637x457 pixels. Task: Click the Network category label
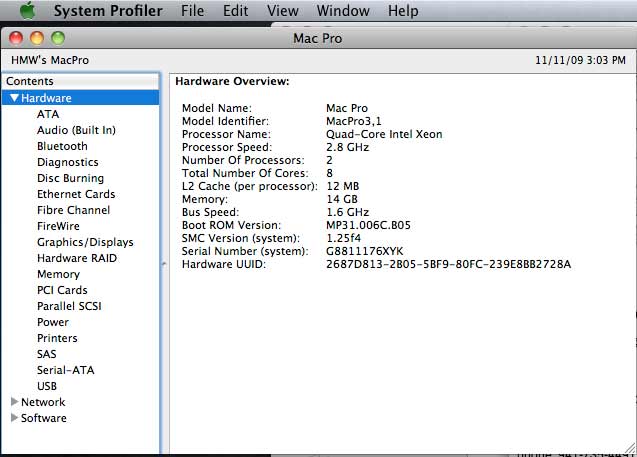[x=43, y=402]
